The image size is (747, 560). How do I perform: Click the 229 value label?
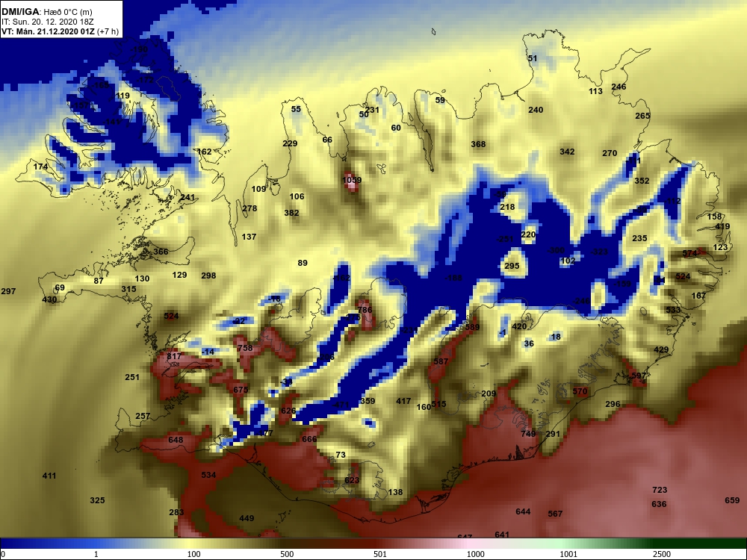[x=290, y=143]
